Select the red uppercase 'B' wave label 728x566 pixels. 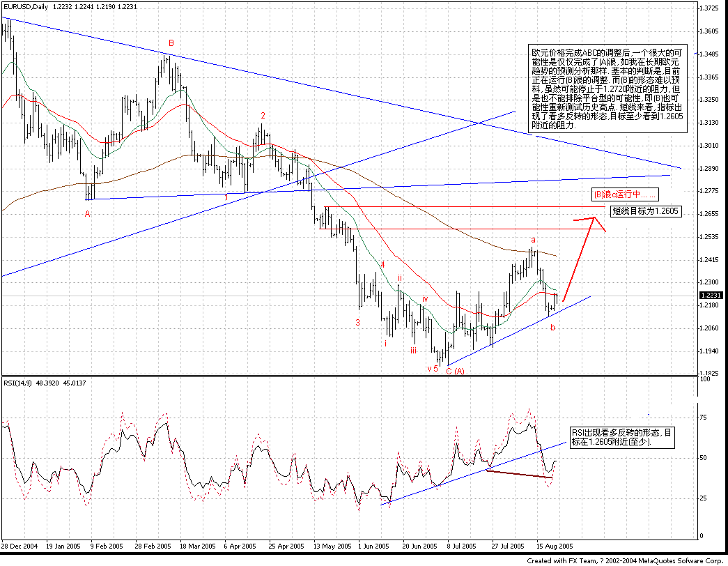click(x=171, y=43)
